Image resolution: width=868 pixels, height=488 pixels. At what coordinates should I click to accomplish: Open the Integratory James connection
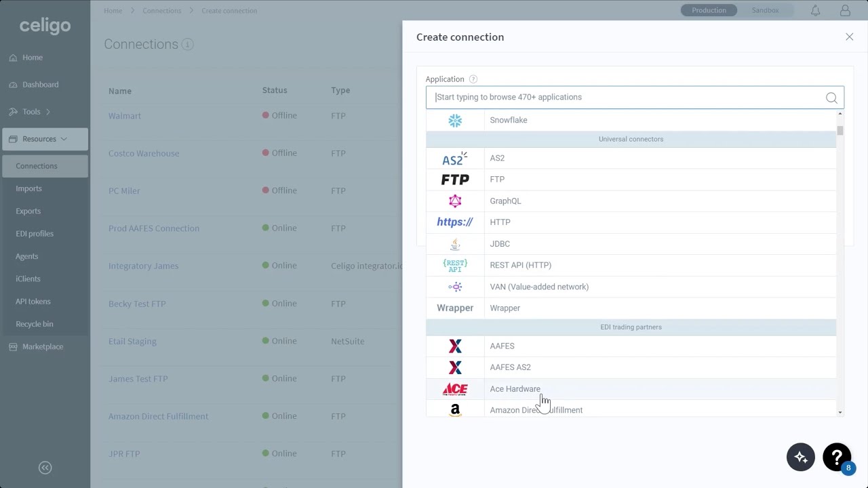144,266
